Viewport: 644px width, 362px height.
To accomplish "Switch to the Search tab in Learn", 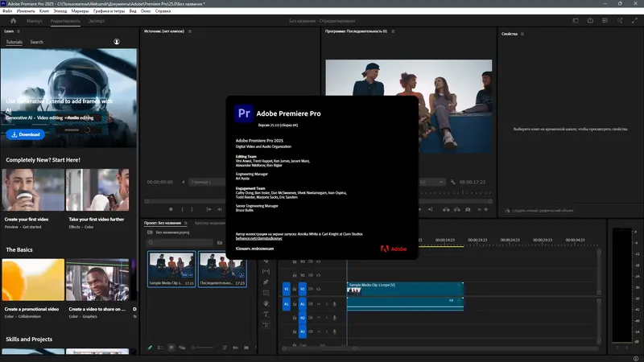I will pyautogui.click(x=37, y=42).
